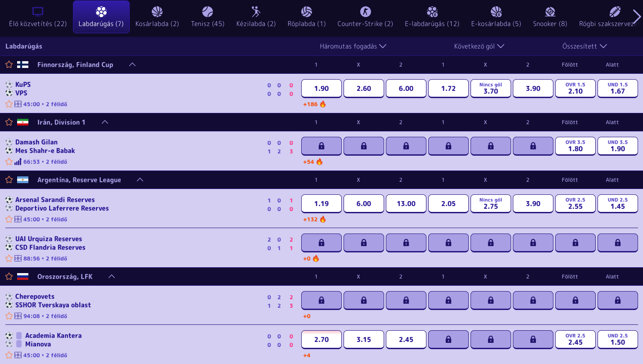The height and width of the screenshot is (364, 643).
Task: Collapse the Oroszország, LFK section
Action: [x=112, y=277]
